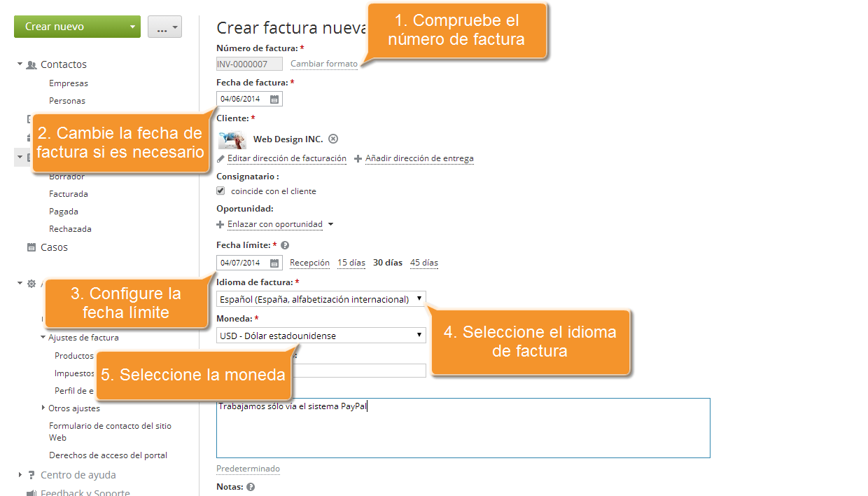Set due date to 15 días
This screenshot has height=496, width=868.
pyautogui.click(x=351, y=263)
